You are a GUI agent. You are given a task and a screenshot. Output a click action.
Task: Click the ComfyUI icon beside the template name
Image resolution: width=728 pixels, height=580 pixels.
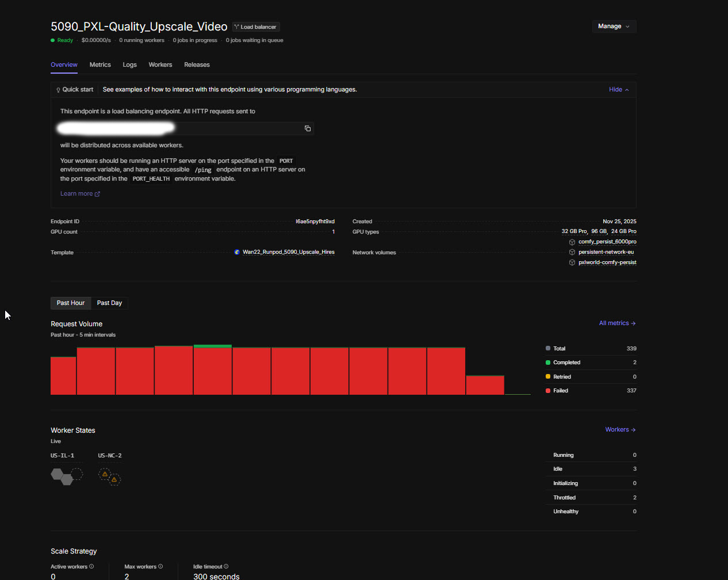(237, 252)
